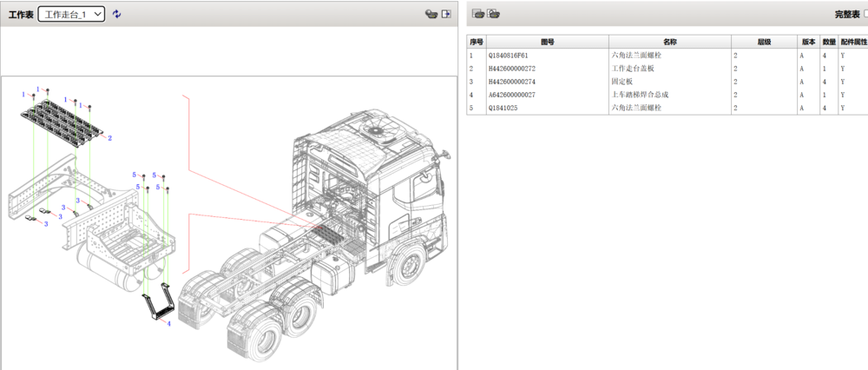
Task: Click the export icon at diagram panel's top-right
Action: (446, 14)
